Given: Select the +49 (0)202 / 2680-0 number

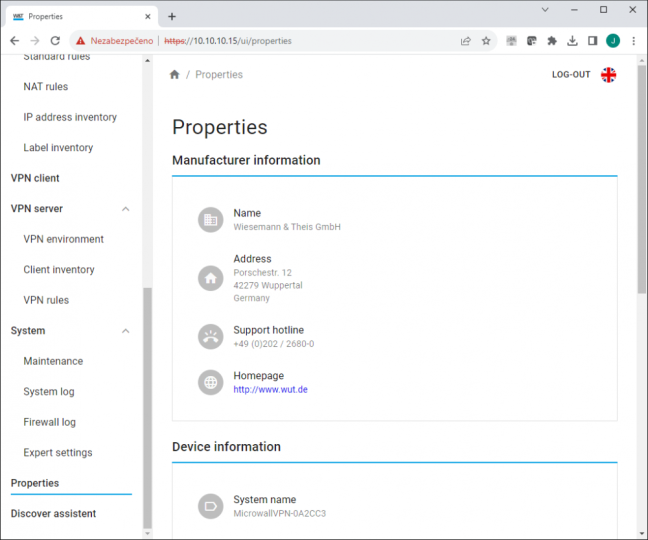Looking at the screenshot, I should [274, 344].
